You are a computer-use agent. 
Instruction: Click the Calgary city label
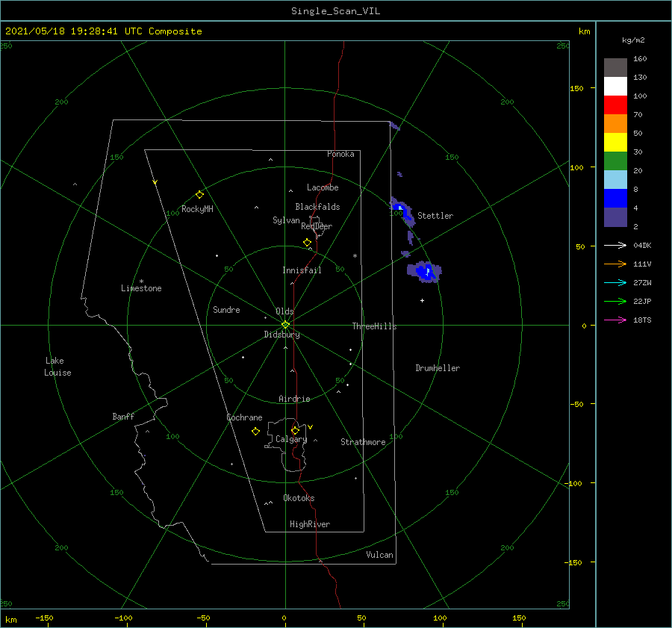pyautogui.click(x=291, y=439)
